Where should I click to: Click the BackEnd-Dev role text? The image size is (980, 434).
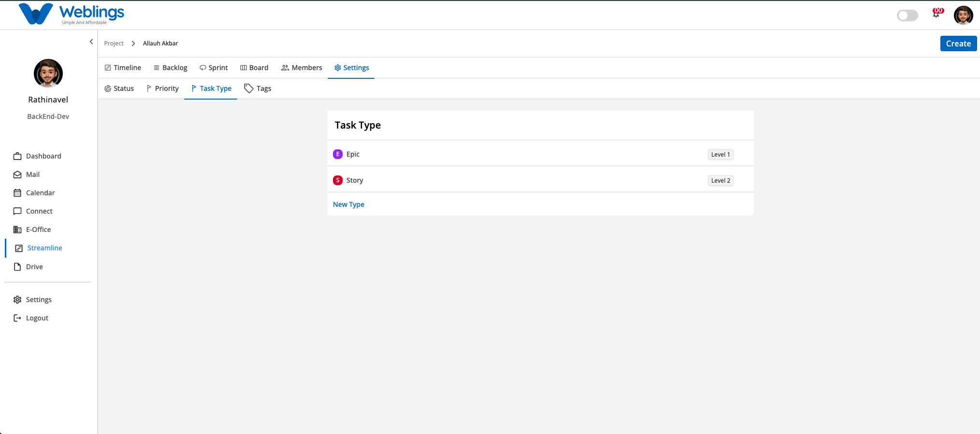(x=48, y=116)
